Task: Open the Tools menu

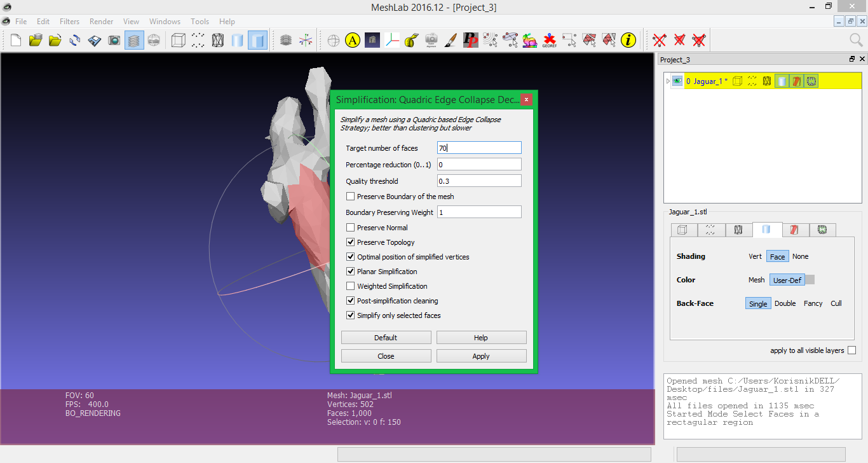Action: 200,22
